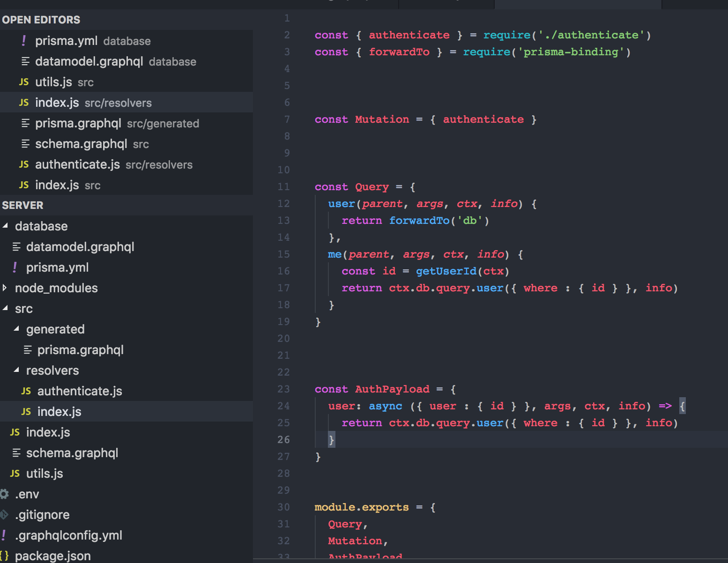This screenshot has height=563, width=728.
Task: Click the GraphQL icon next to schema.graphql in src
Action: tap(16, 452)
